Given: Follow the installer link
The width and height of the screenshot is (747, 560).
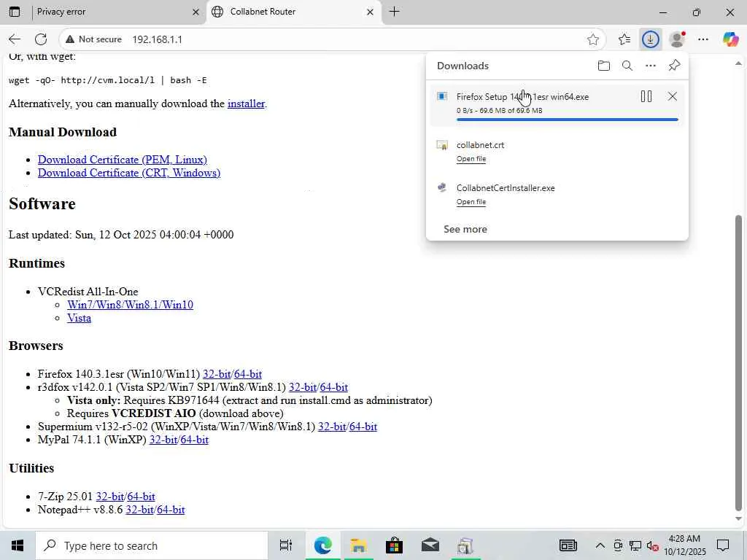Looking at the screenshot, I should click(x=246, y=104).
